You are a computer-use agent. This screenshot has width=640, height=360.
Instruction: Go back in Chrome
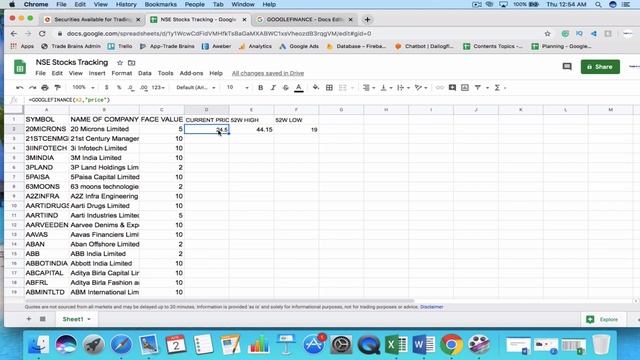pyautogui.click(x=14, y=33)
